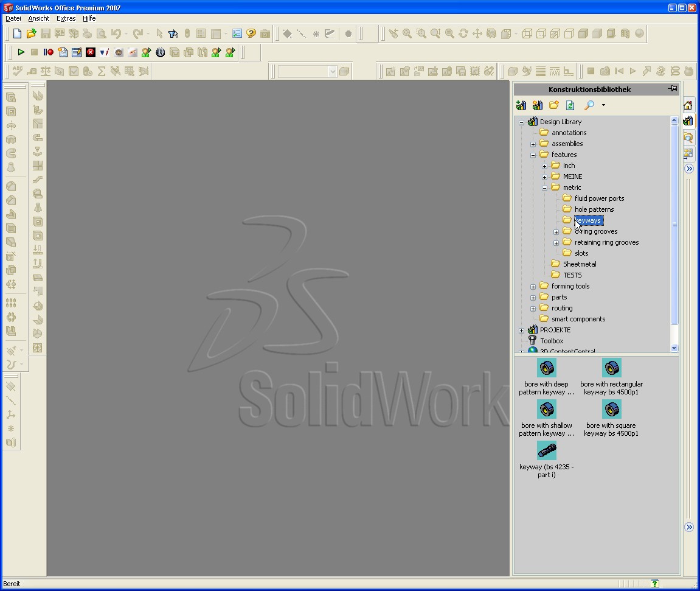Collapse the task pane with top double-arrow
700x591 pixels.
tap(689, 169)
